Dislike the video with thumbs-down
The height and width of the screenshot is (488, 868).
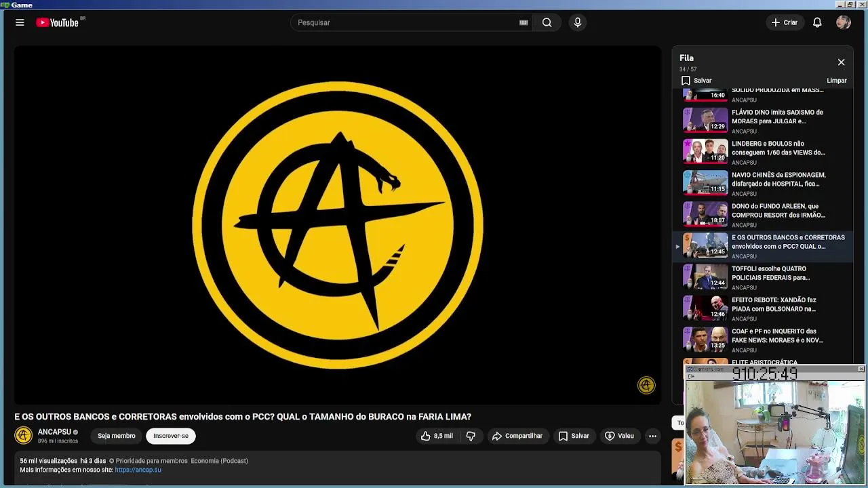click(471, 436)
